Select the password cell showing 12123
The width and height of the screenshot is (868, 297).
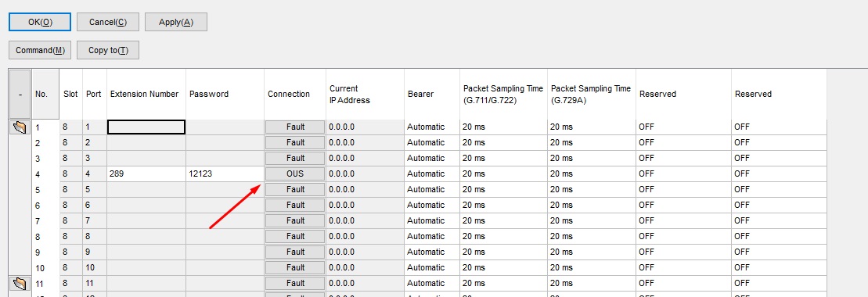pyautogui.click(x=225, y=174)
